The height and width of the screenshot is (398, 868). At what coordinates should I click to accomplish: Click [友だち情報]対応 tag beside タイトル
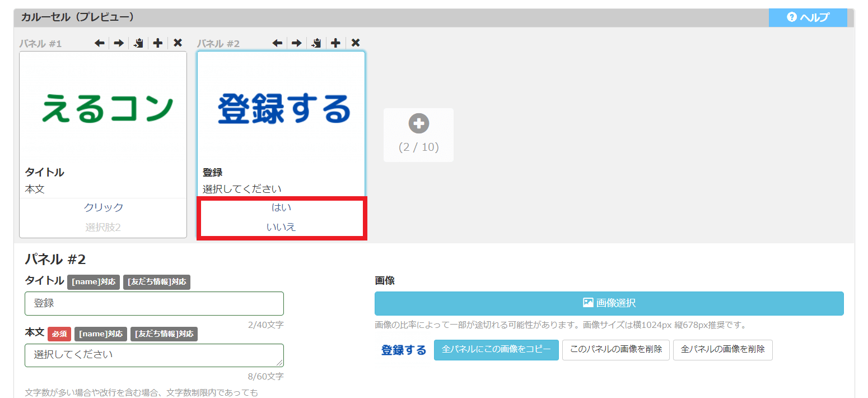pyautogui.click(x=157, y=282)
